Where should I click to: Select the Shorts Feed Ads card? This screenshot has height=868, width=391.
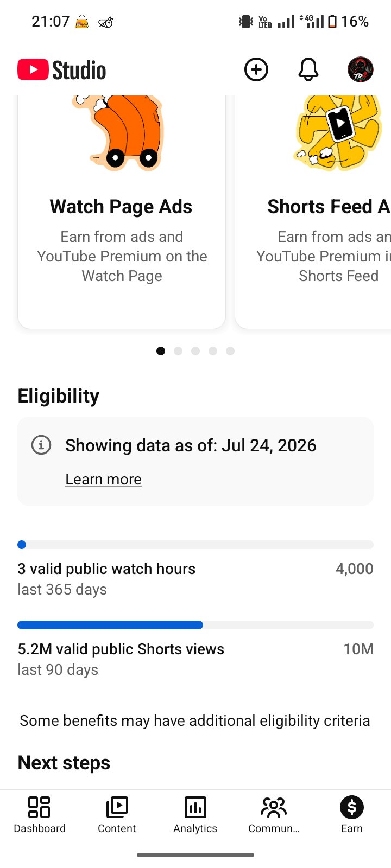pyautogui.click(x=313, y=212)
